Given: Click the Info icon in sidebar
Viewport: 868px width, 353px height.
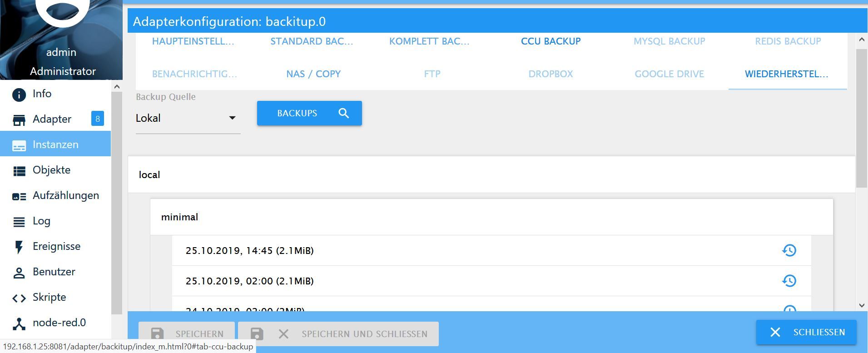Looking at the screenshot, I should click(19, 94).
